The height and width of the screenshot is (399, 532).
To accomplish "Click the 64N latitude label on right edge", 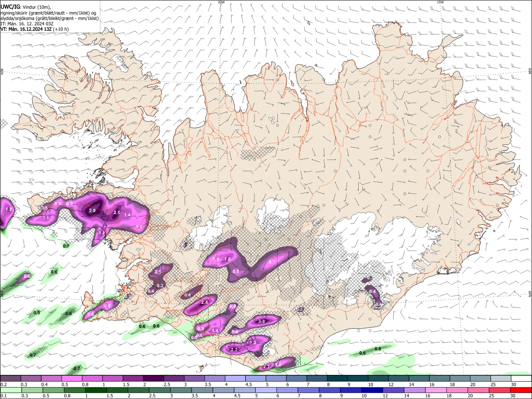I will 530,293.
